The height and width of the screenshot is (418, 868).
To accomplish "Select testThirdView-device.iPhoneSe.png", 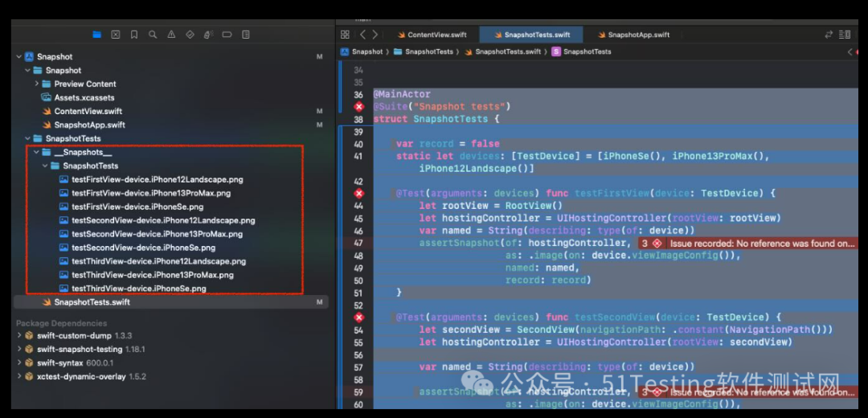I will 133,289.
